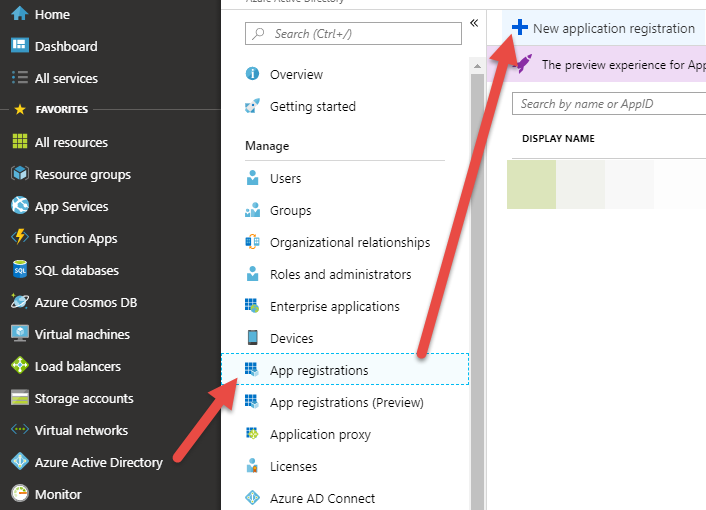
Task: Click the App registrations (Preview) icon
Action: click(252, 402)
